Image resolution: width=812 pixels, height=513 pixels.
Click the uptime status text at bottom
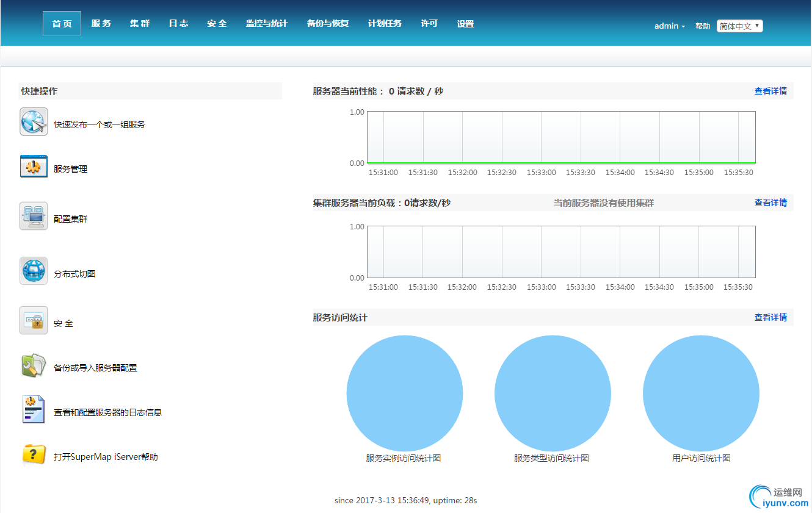pyautogui.click(x=405, y=500)
